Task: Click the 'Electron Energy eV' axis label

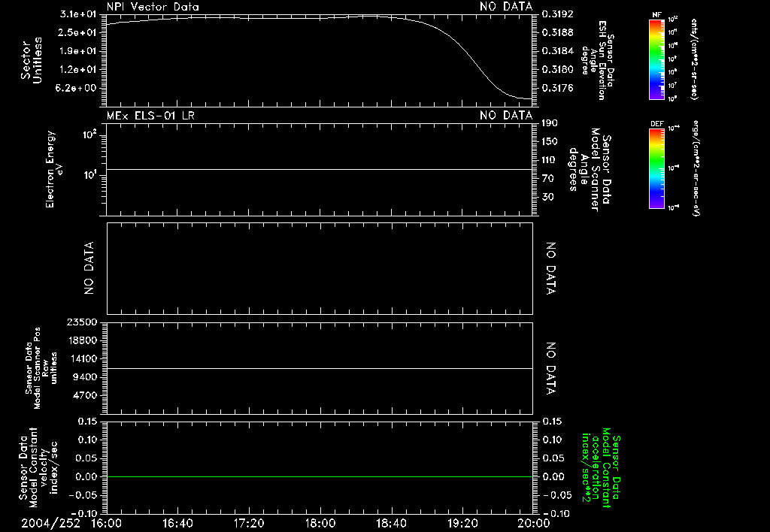Action: [54, 169]
